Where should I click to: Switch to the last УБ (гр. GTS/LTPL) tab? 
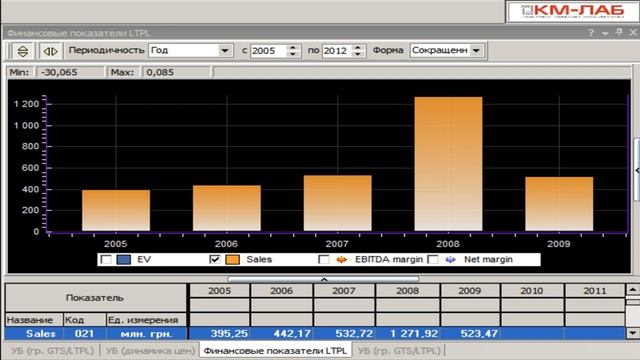(x=399, y=351)
